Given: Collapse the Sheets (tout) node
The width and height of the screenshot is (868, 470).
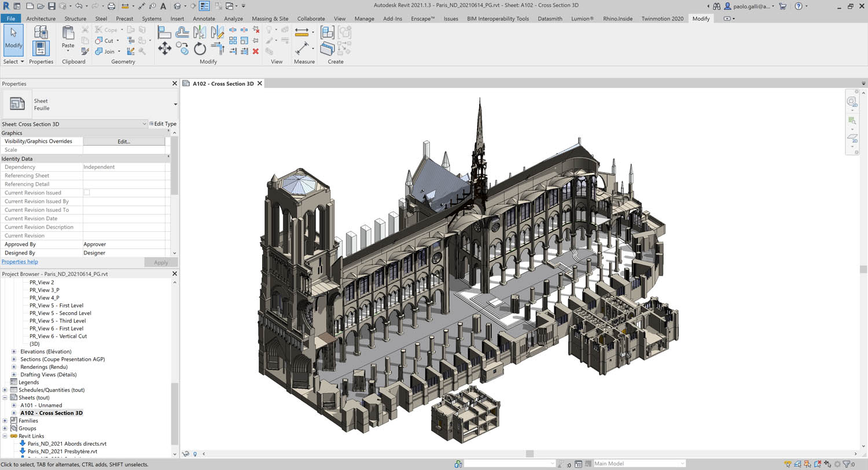Looking at the screenshot, I should 5,398.
